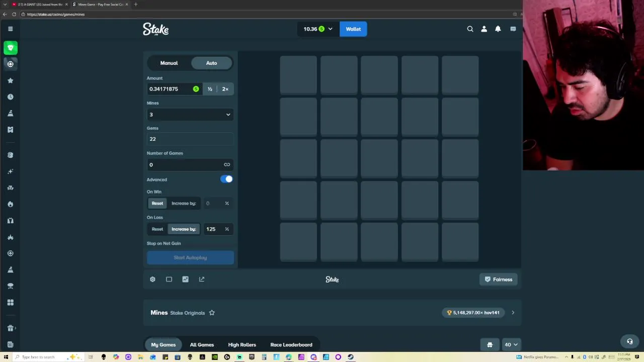The width and height of the screenshot is (644, 362).
Task: Click Start Autoplay
Action: coord(190,257)
